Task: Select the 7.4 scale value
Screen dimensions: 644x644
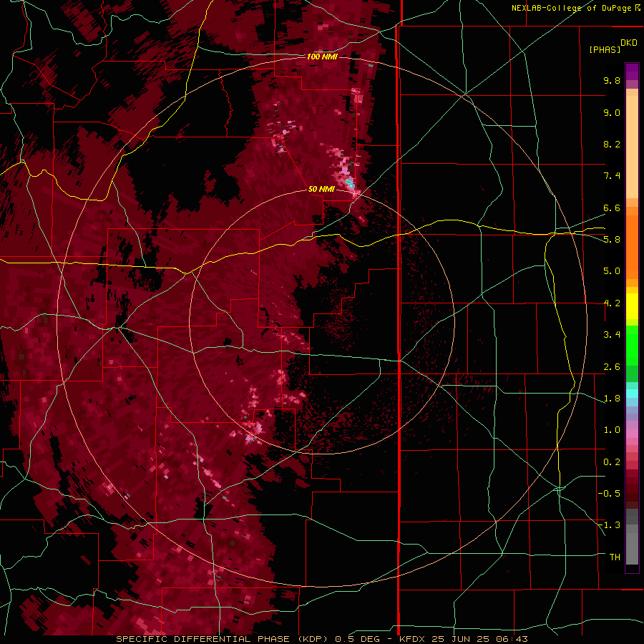Action: coord(612,176)
